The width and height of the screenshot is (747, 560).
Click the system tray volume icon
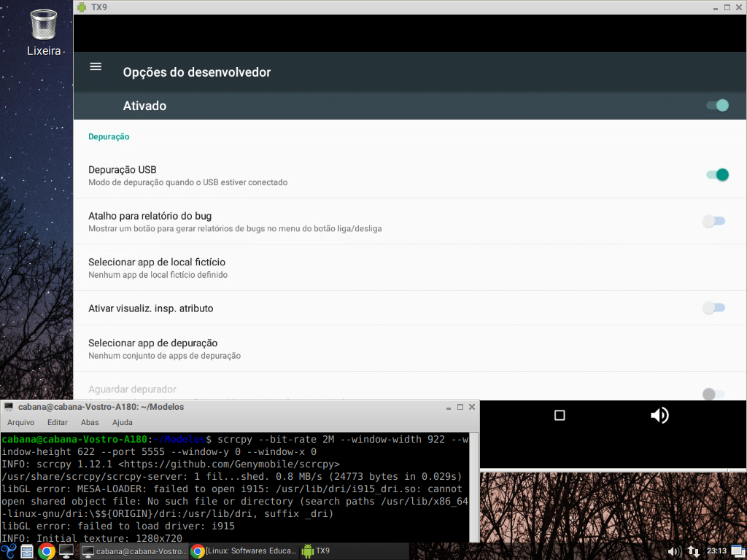(674, 551)
